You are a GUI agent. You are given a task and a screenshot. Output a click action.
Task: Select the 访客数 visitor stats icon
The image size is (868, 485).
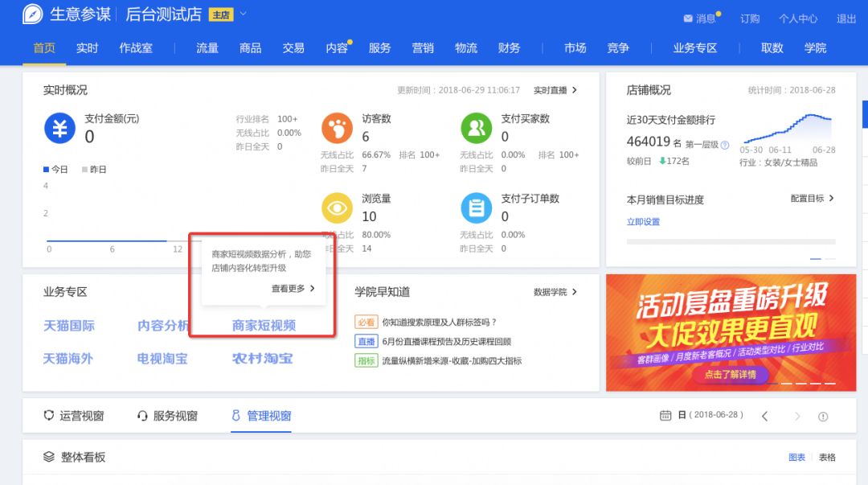(x=337, y=129)
